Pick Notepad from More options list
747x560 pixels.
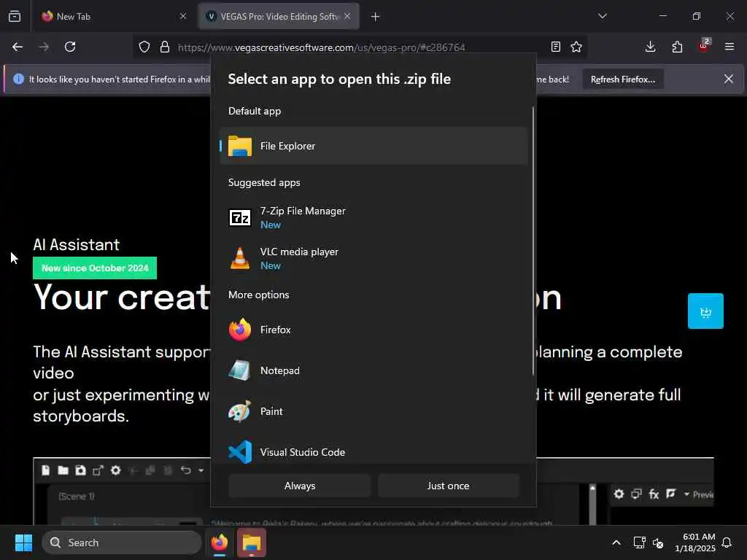(373, 370)
